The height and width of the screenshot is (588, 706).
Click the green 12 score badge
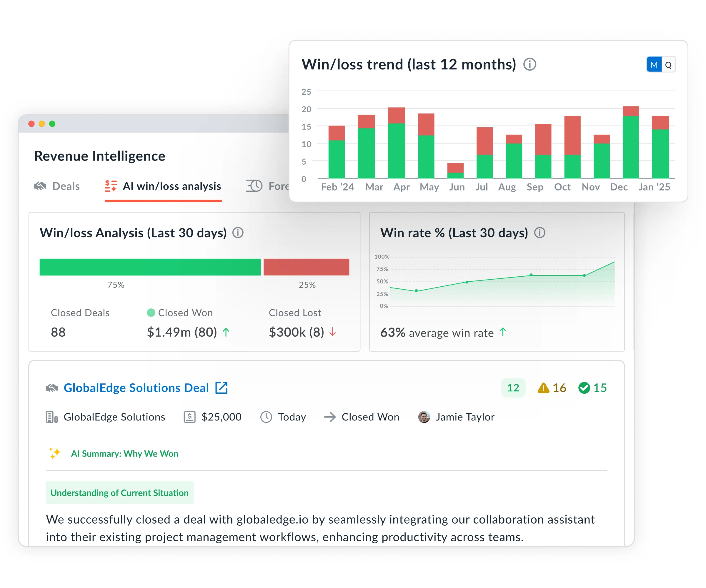coord(513,388)
